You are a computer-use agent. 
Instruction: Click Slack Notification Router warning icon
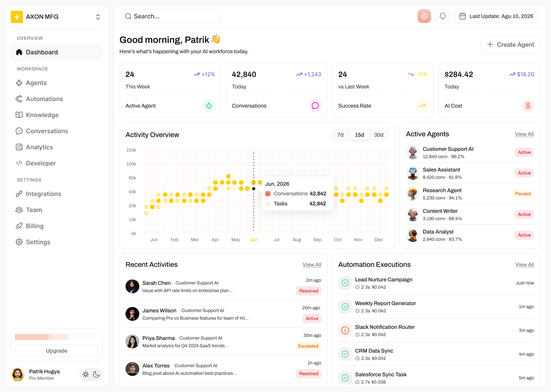click(x=345, y=330)
